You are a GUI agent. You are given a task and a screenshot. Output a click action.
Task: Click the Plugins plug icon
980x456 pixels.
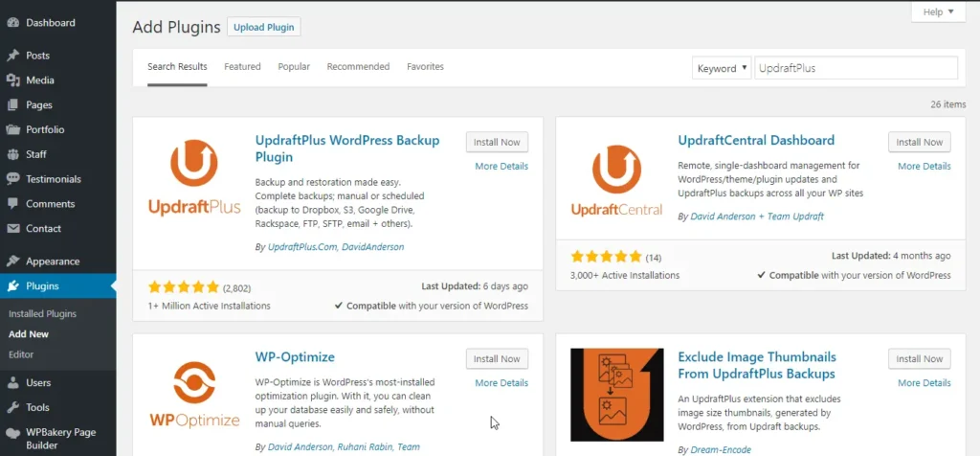point(12,286)
